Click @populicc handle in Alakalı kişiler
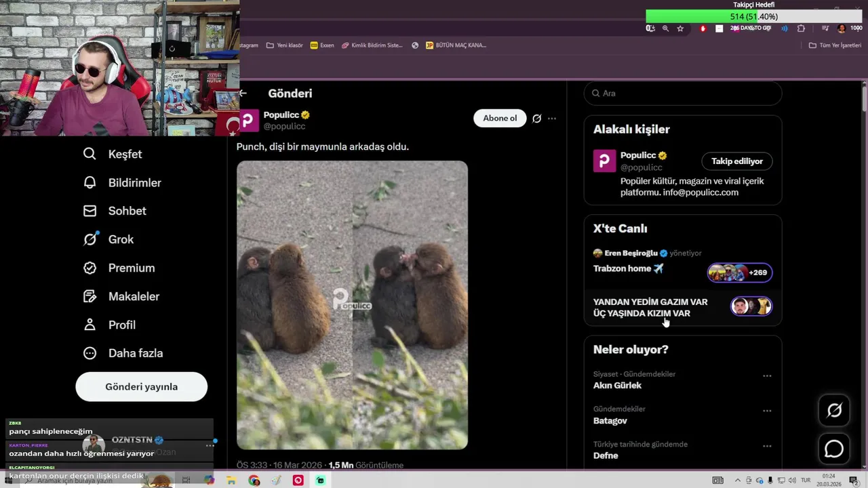Image resolution: width=868 pixels, height=488 pixels. coord(642,167)
